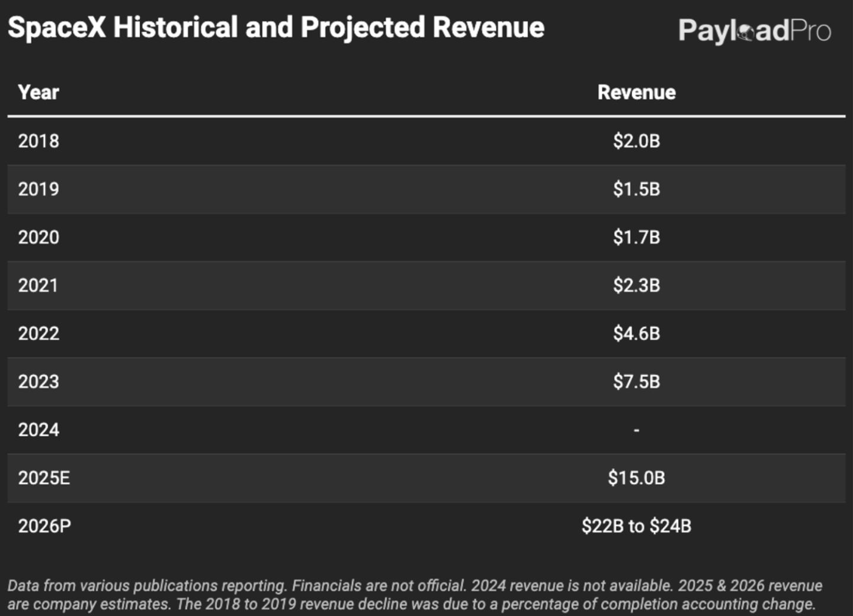
Task: Click the SpaceX Historical and Projected Revenue title
Action: [276, 28]
